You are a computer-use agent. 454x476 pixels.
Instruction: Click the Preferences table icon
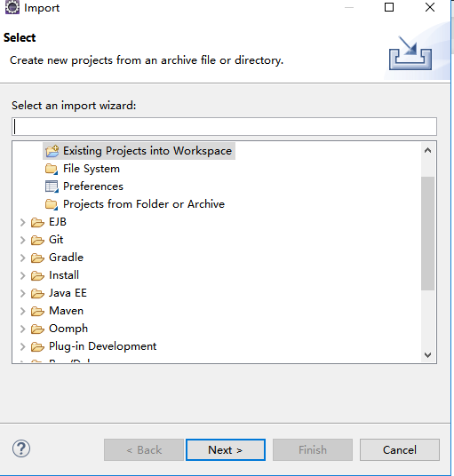tap(52, 186)
